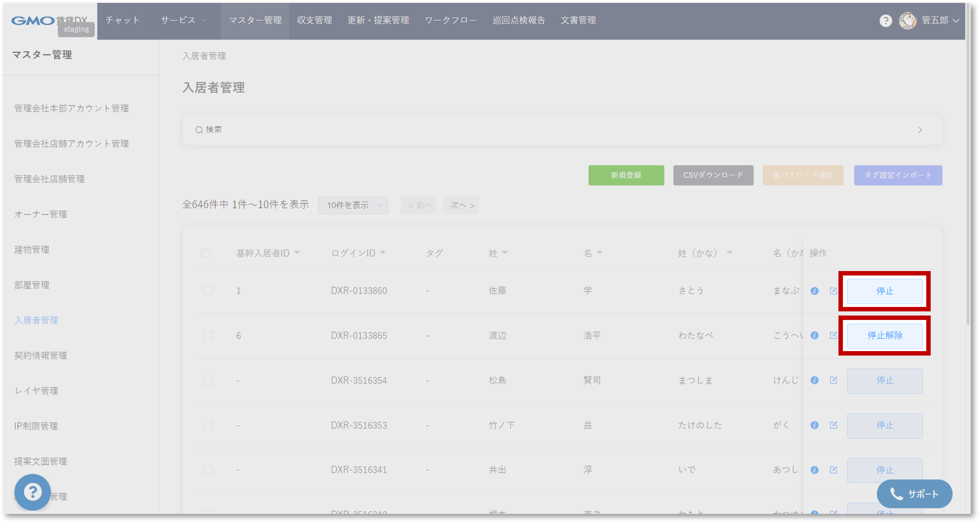
Task: Click info icon for 竹ノ下 row
Action: coord(814,425)
